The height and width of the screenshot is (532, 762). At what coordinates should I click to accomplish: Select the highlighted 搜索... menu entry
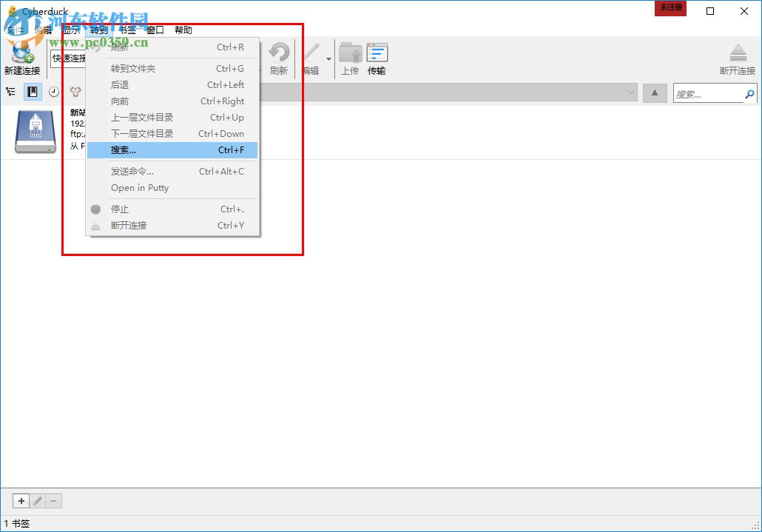172,149
